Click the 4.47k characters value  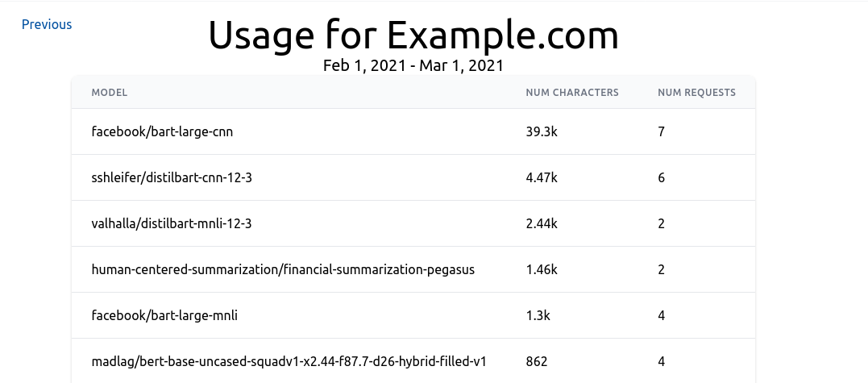tap(542, 177)
